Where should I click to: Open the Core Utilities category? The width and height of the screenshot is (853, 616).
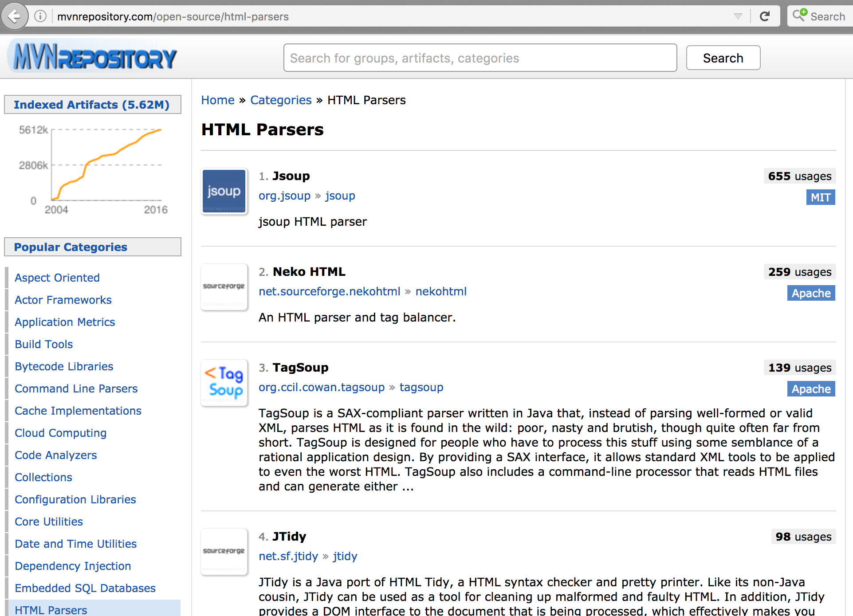tap(49, 522)
